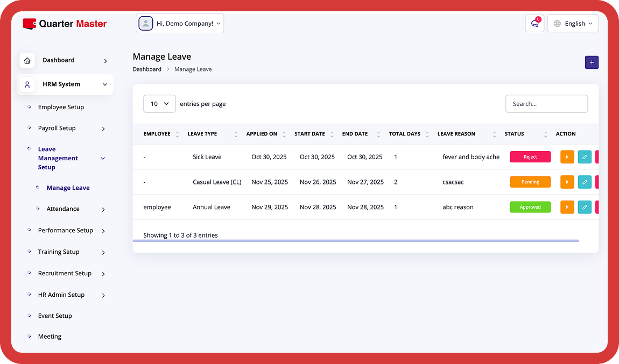Click the user avatar in the header
Image resolution: width=619 pixels, height=364 pixels.
click(145, 23)
